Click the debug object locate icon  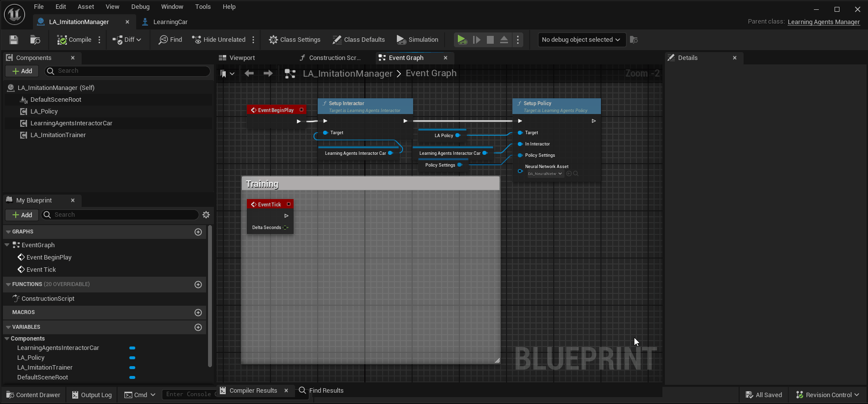coord(634,40)
